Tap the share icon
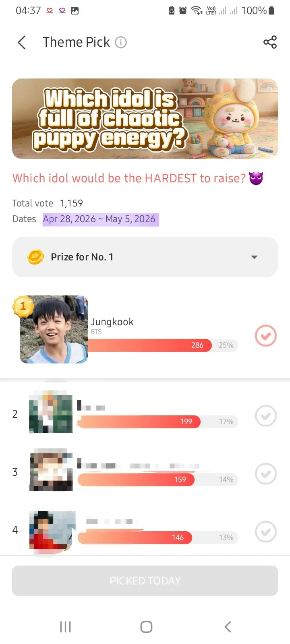Screen dimensions: 290x644 click(x=270, y=42)
